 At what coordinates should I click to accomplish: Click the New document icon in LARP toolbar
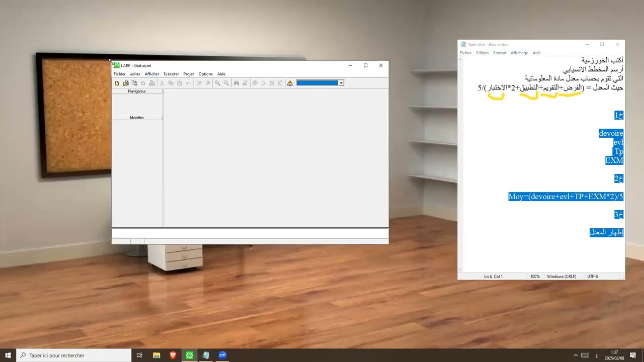click(x=117, y=83)
